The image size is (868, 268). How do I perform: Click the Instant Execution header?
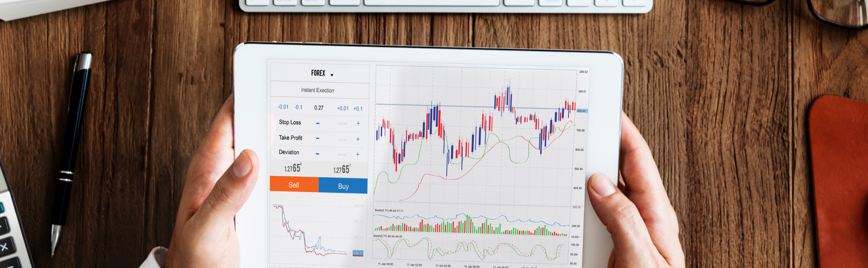[x=317, y=90]
